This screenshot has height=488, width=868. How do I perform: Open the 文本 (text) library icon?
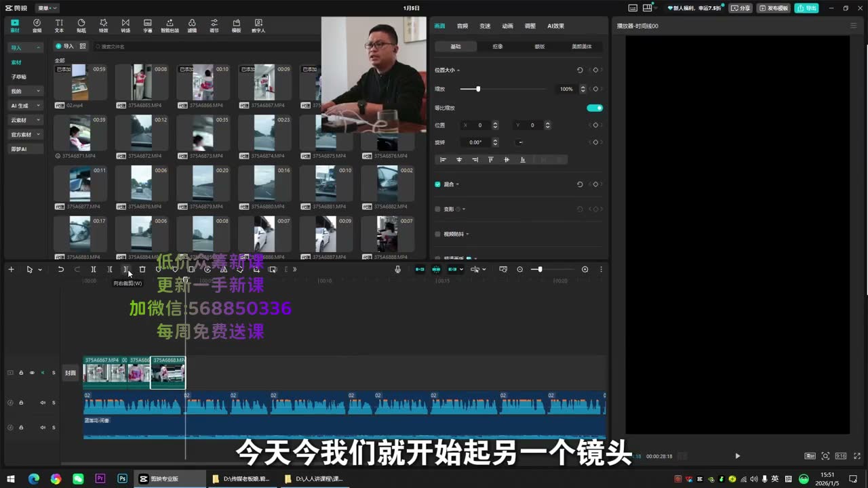[x=59, y=26]
